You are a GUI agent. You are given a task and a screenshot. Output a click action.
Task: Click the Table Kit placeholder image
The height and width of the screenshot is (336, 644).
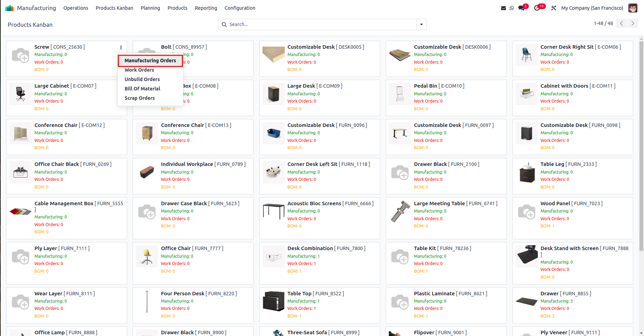[400, 256]
